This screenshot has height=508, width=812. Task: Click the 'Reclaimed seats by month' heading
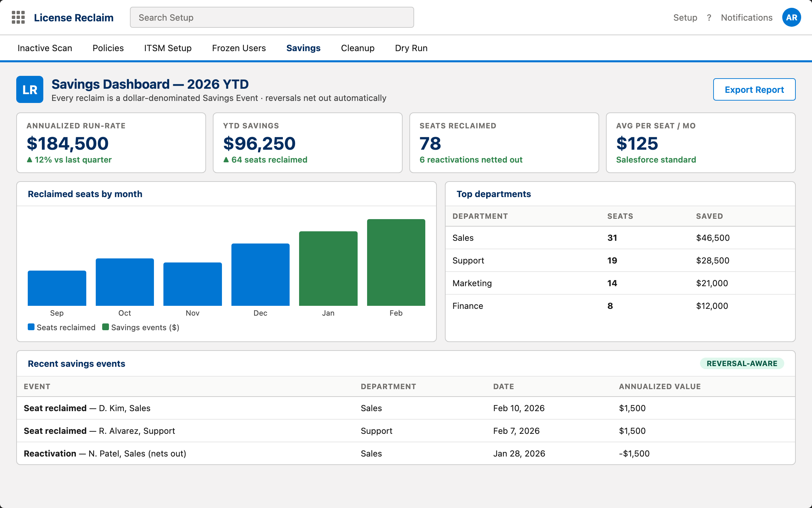pyautogui.click(x=85, y=194)
